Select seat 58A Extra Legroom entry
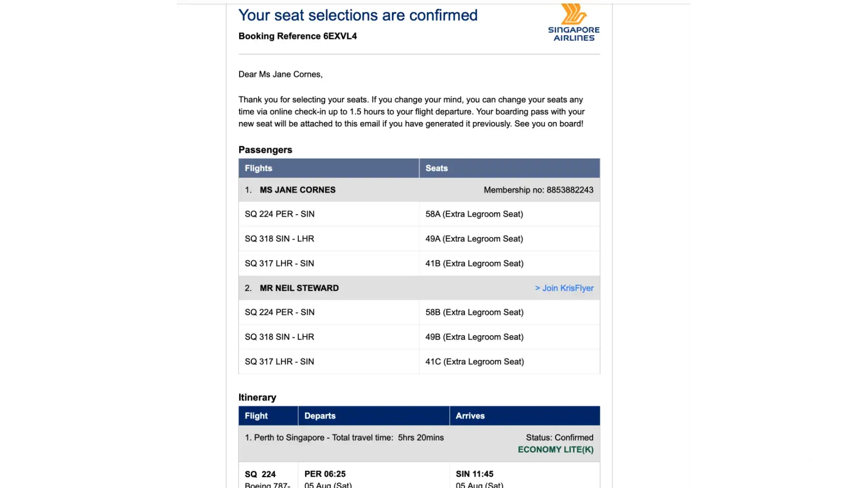868x488 pixels. (474, 214)
